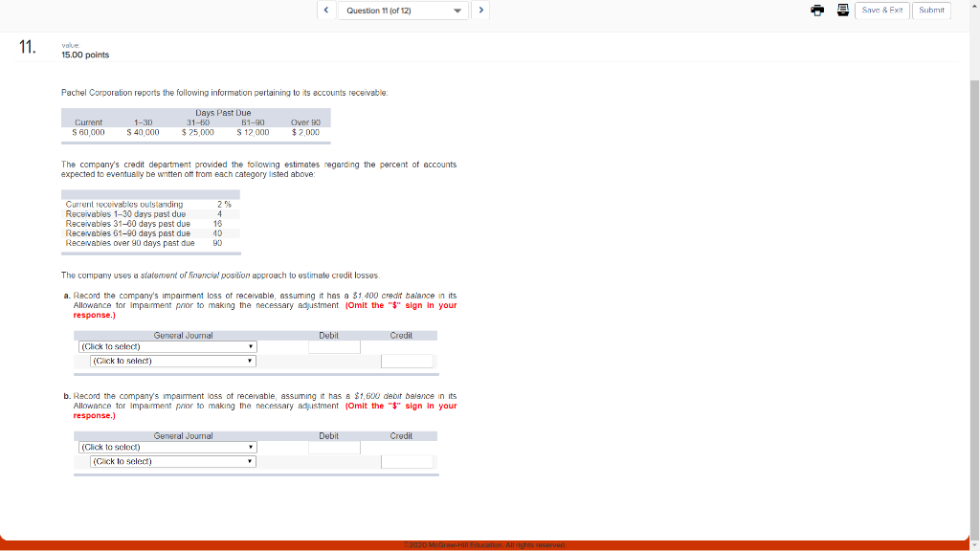980x551 pixels.
Task: Click the Credit input field in part a journal
Action: [x=406, y=361]
